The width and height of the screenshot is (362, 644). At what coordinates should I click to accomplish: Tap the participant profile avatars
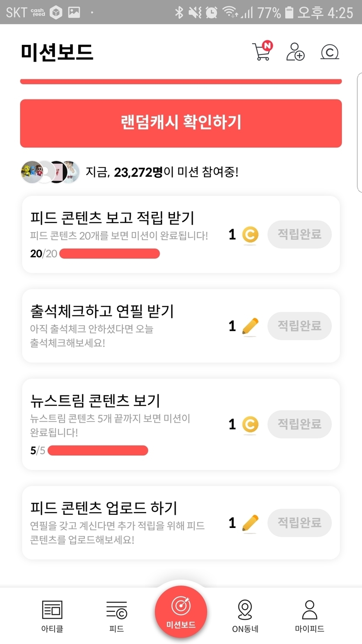(51, 172)
